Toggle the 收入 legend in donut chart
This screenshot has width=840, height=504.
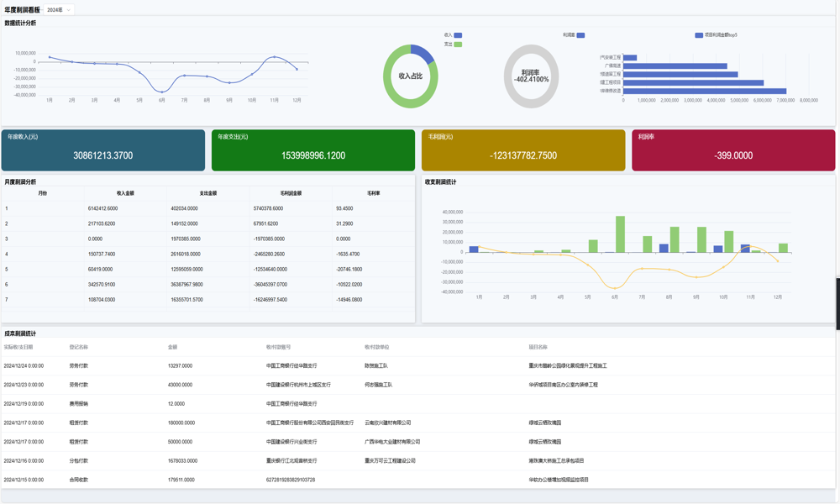458,35
